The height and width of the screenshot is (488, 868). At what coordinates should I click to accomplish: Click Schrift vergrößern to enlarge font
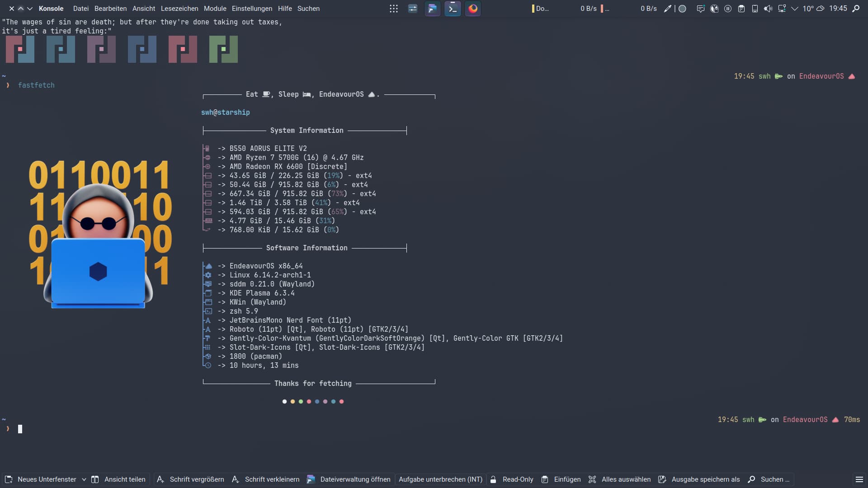point(190,479)
